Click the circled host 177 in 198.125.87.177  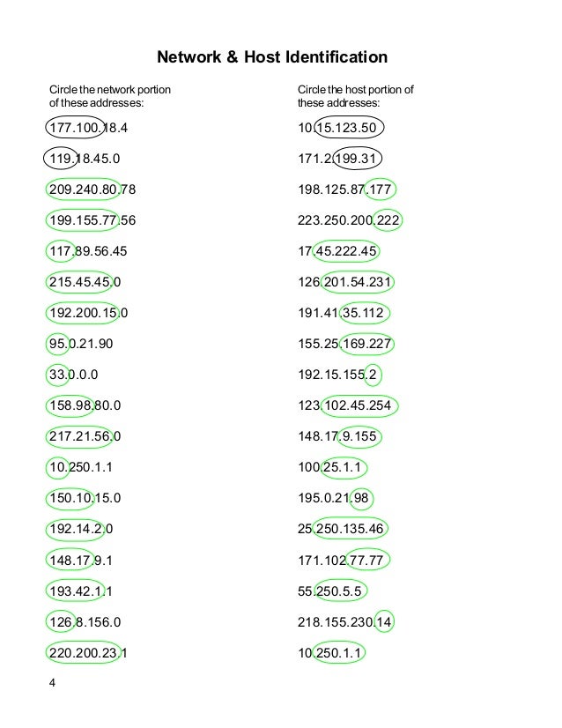click(x=380, y=189)
